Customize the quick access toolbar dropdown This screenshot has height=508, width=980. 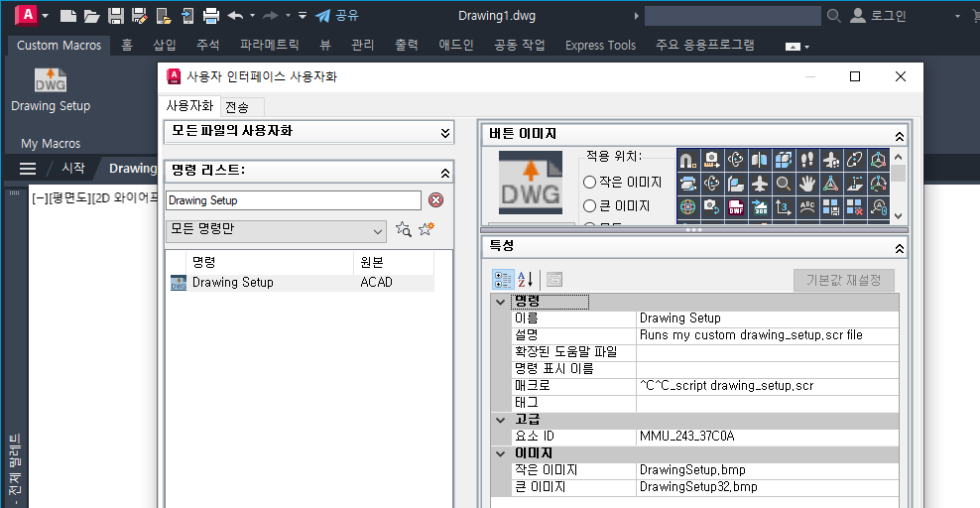click(303, 16)
